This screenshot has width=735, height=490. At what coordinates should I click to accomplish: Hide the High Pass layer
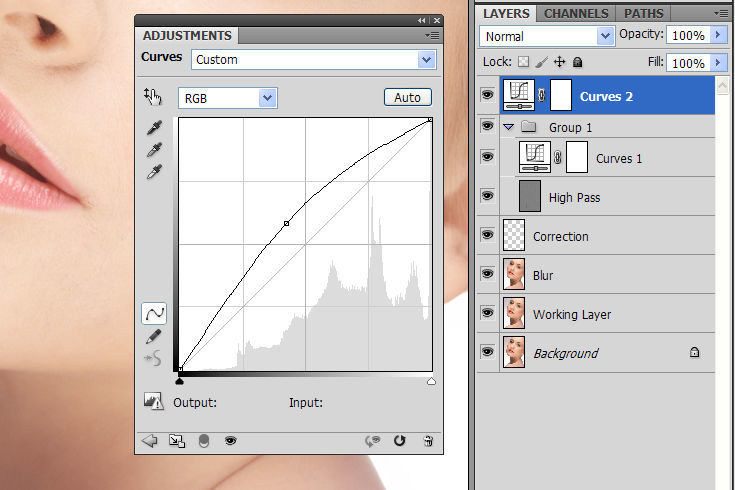point(488,196)
